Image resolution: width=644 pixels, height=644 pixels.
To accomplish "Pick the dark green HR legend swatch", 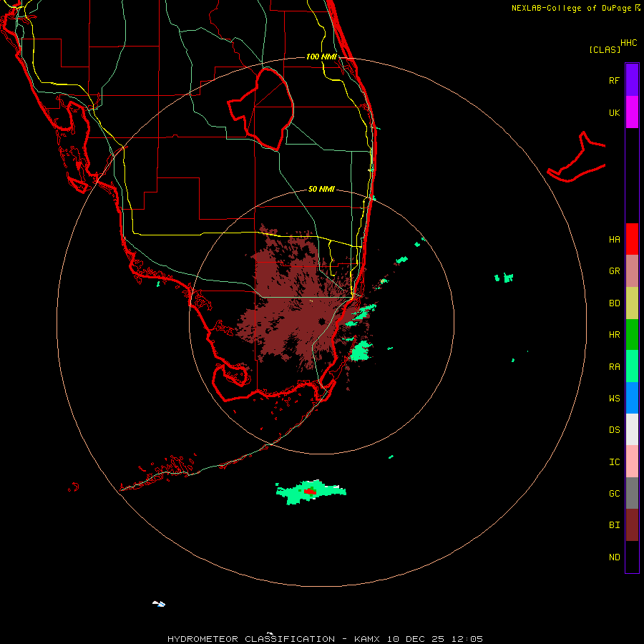I will pos(632,335).
